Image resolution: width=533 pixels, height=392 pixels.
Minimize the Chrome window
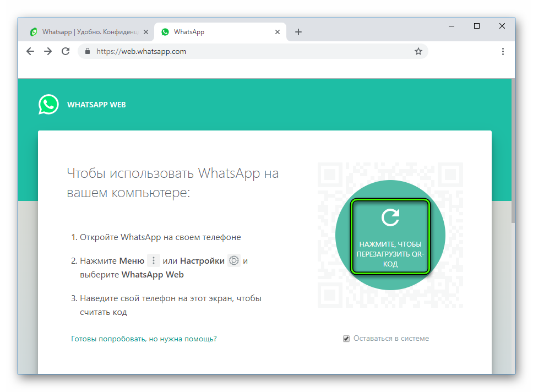(452, 26)
